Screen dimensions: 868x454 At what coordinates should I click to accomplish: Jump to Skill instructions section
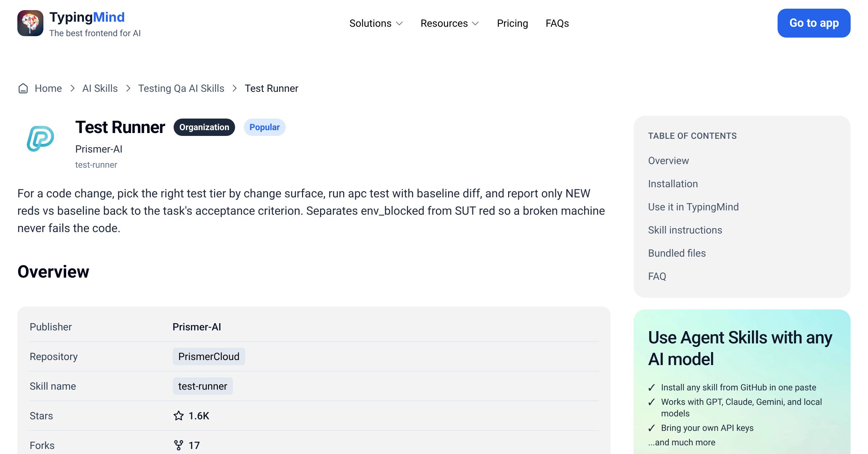(x=685, y=230)
